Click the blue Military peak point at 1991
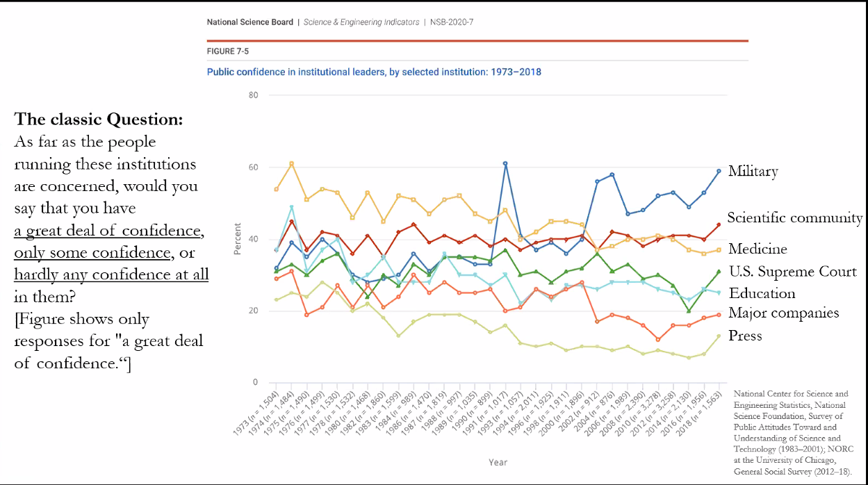The image size is (868, 485). click(x=505, y=163)
